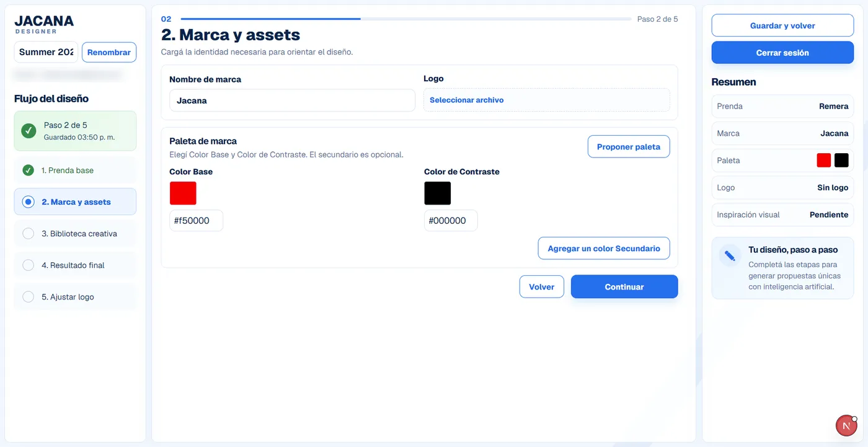This screenshot has height=447, width=868.
Task: Click the step progress bar at top
Action: click(x=405, y=19)
